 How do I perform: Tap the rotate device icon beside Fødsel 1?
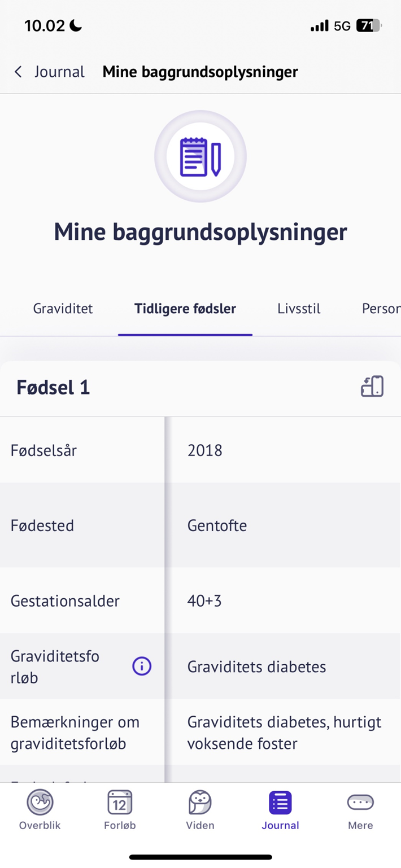pyautogui.click(x=372, y=387)
